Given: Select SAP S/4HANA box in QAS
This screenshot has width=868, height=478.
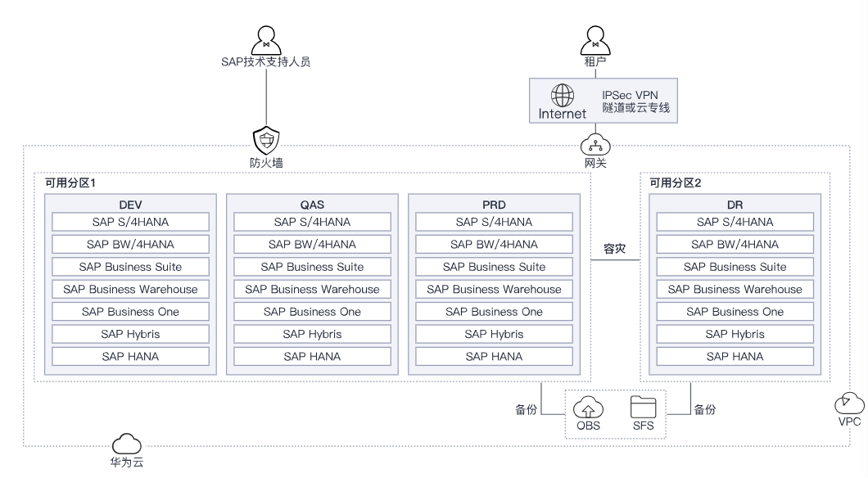Looking at the screenshot, I should (312, 222).
